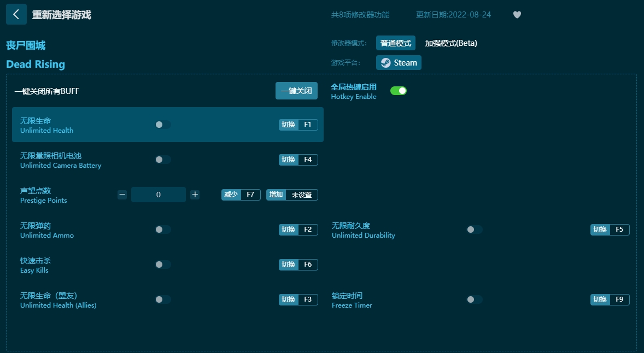Image resolution: width=644 pixels, height=353 pixels.
Task: Click the 丧尸围城 game name
Action: click(x=26, y=45)
